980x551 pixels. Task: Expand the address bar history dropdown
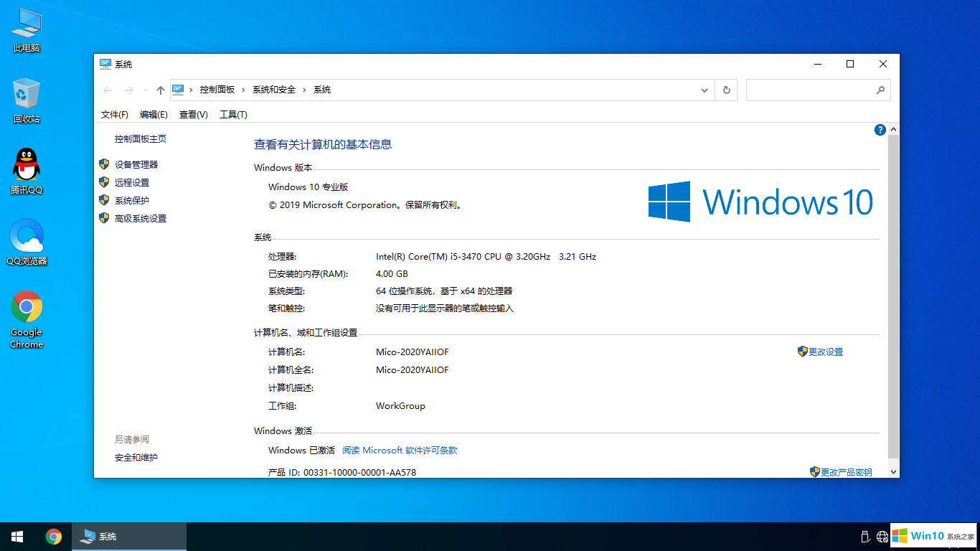(x=704, y=90)
